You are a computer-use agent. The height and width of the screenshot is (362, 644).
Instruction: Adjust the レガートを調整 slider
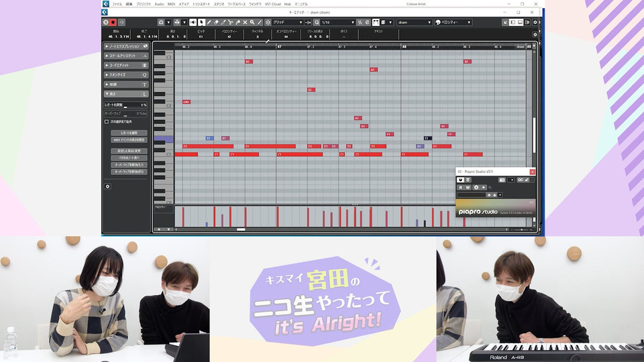pyautogui.click(x=125, y=105)
